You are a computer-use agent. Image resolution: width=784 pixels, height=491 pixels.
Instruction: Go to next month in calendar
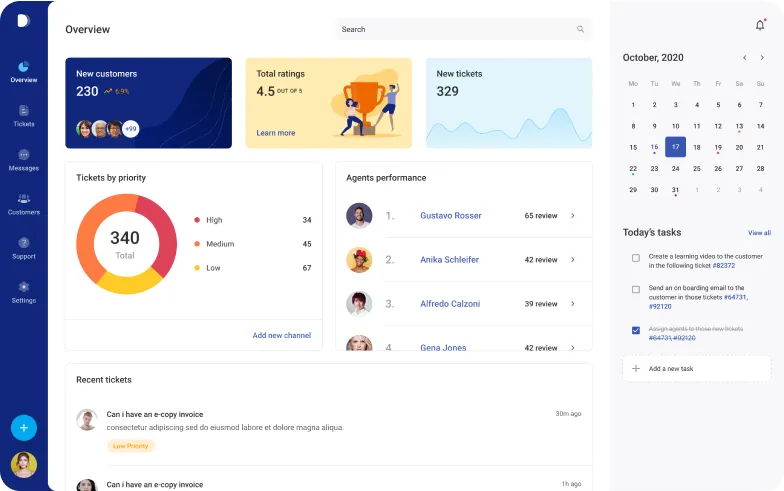pyautogui.click(x=762, y=58)
